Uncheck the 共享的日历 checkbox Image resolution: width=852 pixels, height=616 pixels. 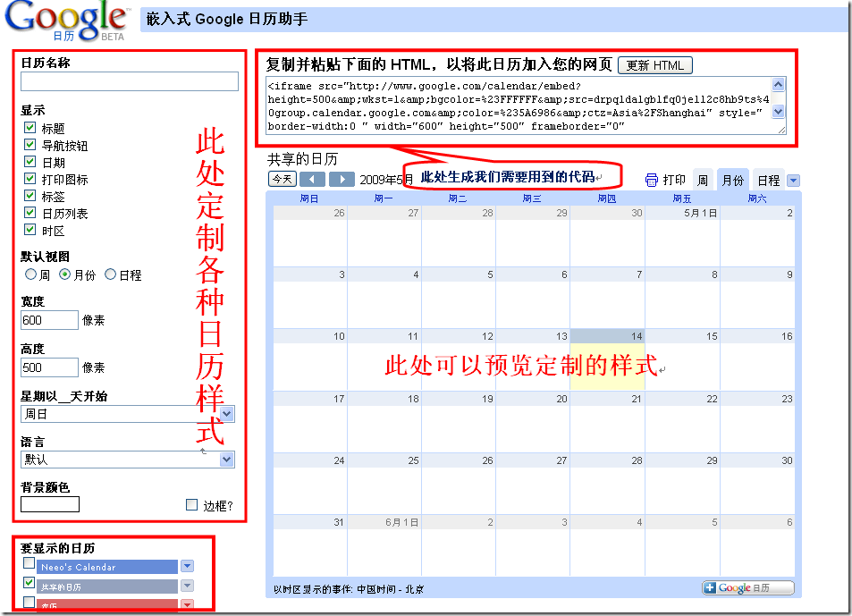30,582
